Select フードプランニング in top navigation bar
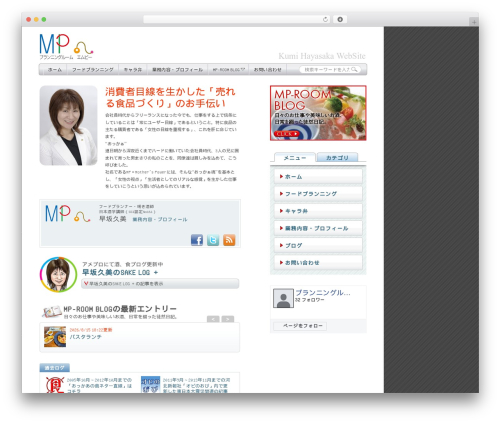This screenshot has height=423, width=500. click(x=93, y=69)
